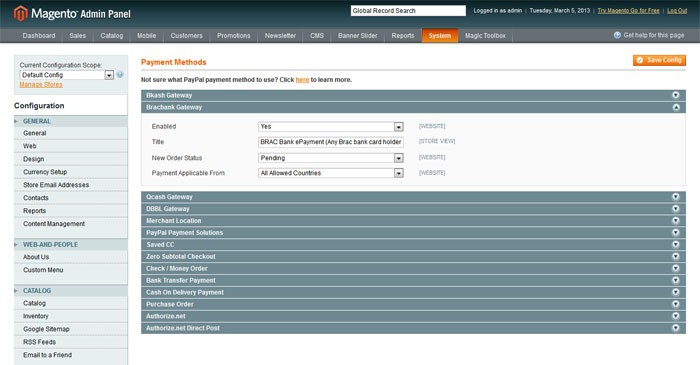Expand Authorize.net arrow icon
Image resolution: width=700 pixels, height=365 pixels.
pos(675,316)
